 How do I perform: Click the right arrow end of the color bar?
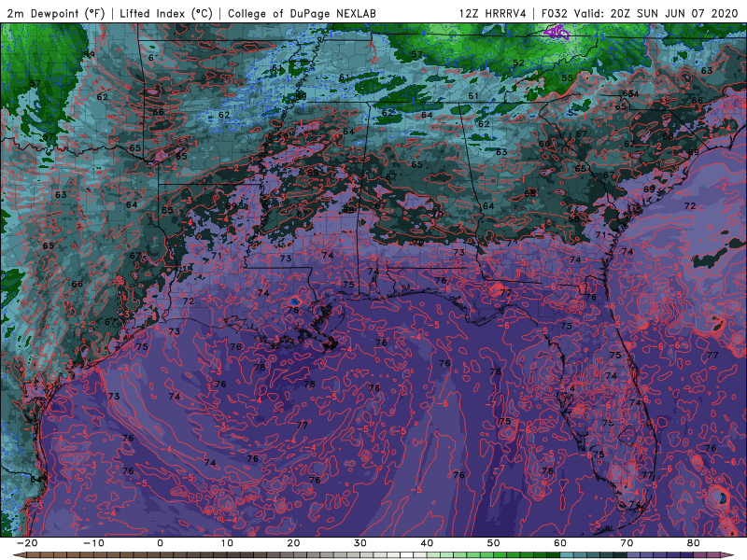tap(728, 555)
